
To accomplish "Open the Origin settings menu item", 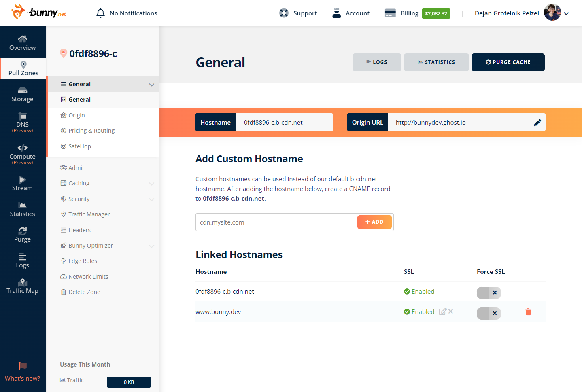I will [103, 115].
